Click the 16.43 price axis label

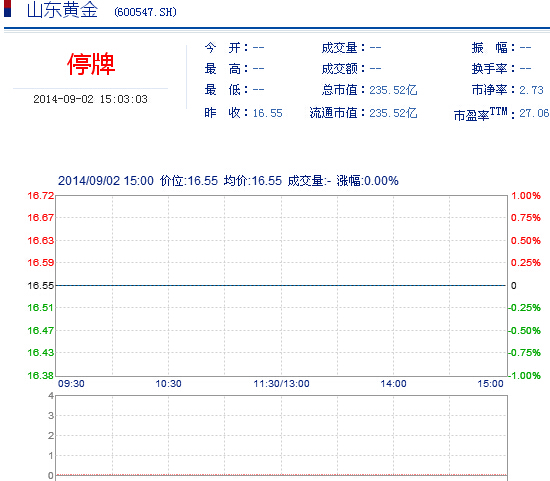pyautogui.click(x=41, y=353)
